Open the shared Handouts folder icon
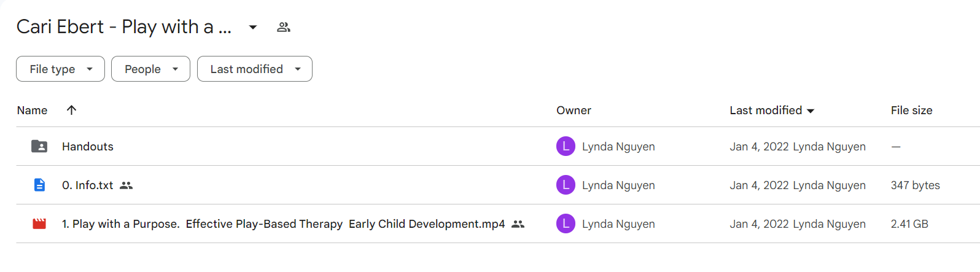Viewport: 980px width, 272px height. [39, 146]
